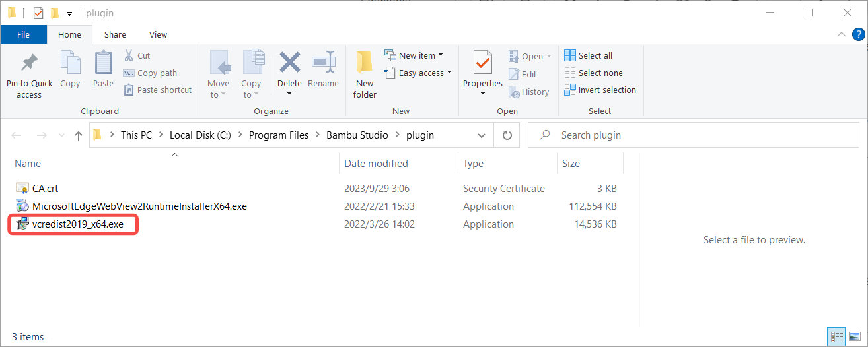Click the History button in the ribbon

pos(528,92)
